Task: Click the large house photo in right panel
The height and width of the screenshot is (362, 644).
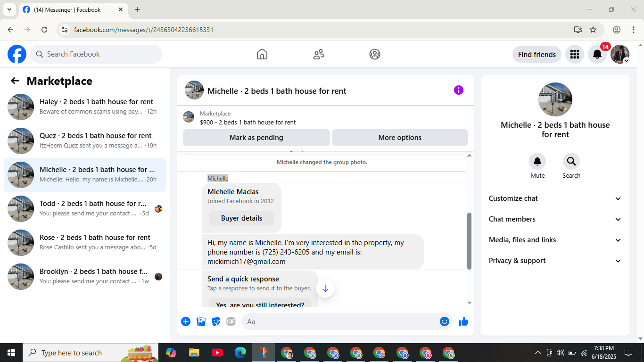Action: (555, 99)
